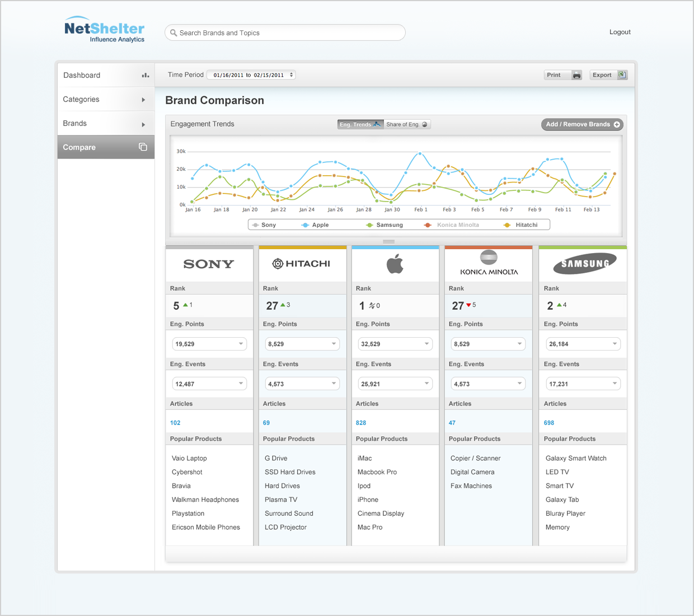The width and height of the screenshot is (694, 616).
Task: Open Samsung Eng. Points dropdown 26,184
Action: tap(583, 344)
